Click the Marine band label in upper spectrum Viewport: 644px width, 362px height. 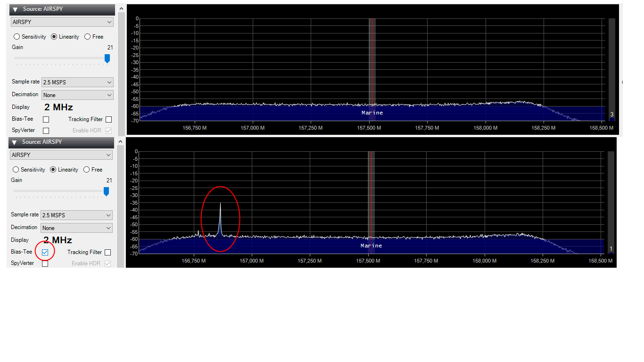[x=372, y=113]
